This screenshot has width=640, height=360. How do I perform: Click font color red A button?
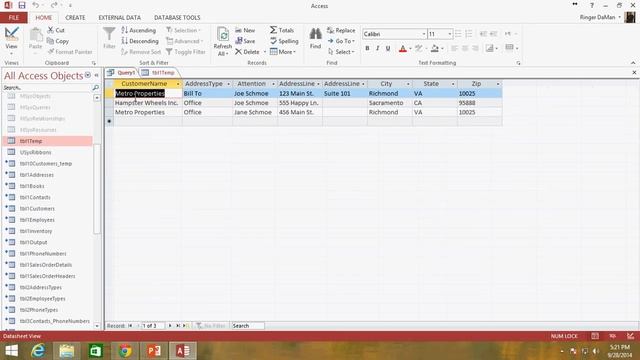403,49
